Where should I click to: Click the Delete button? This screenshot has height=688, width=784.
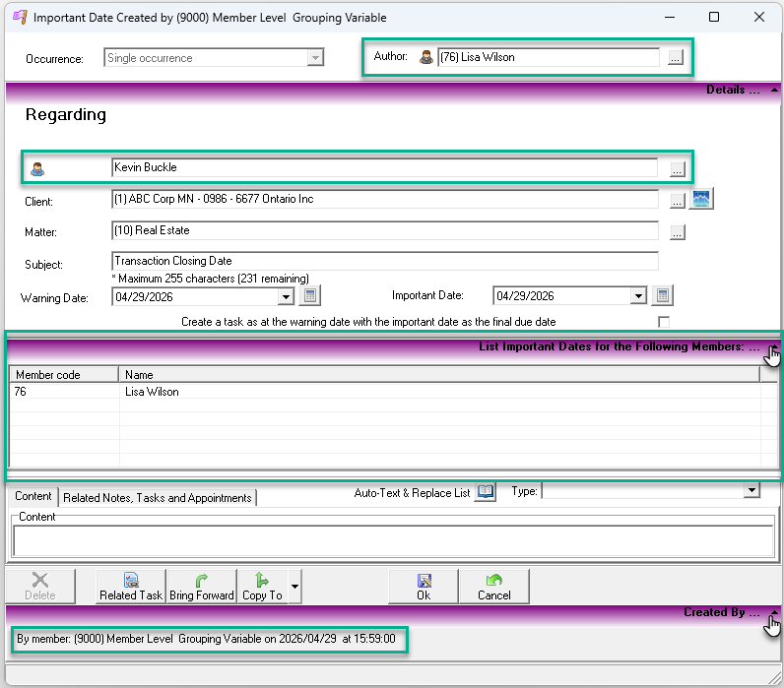click(40, 586)
